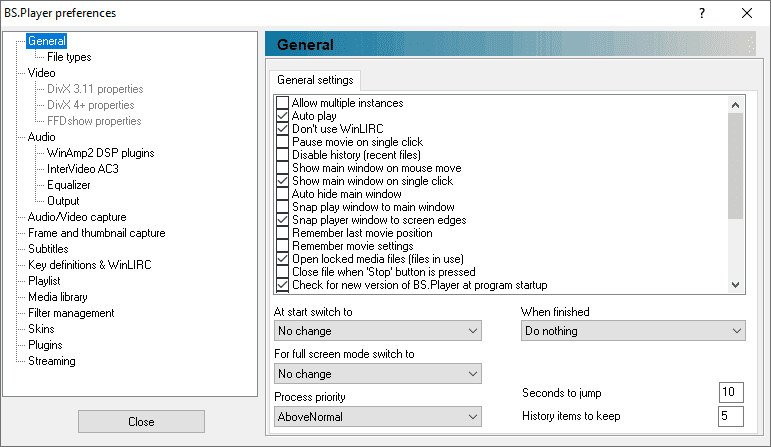The width and height of the screenshot is (771, 447).
Task: Uncheck the Auto play option
Action: [x=282, y=116]
